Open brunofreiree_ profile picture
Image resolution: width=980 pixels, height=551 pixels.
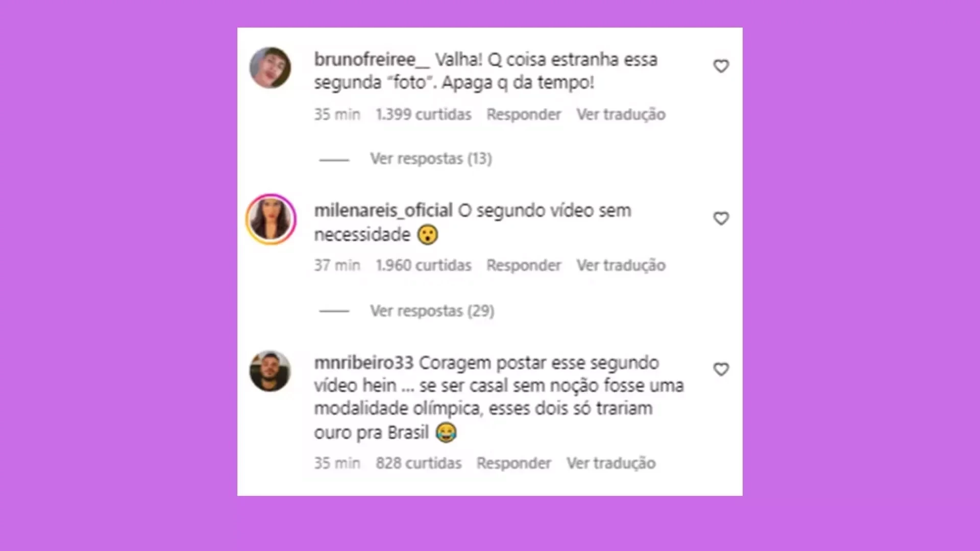click(270, 68)
